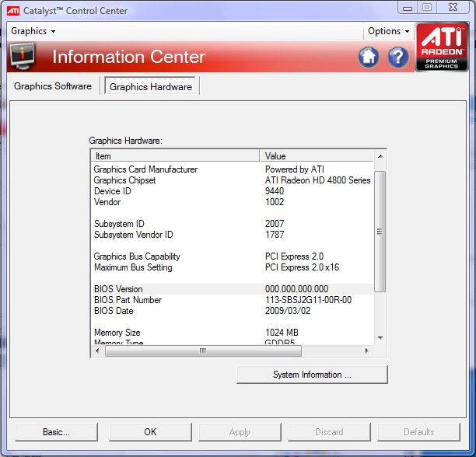Click the value PCI Express 2.0 x16
The height and width of the screenshot is (457, 476).
pyautogui.click(x=302, y=267)
